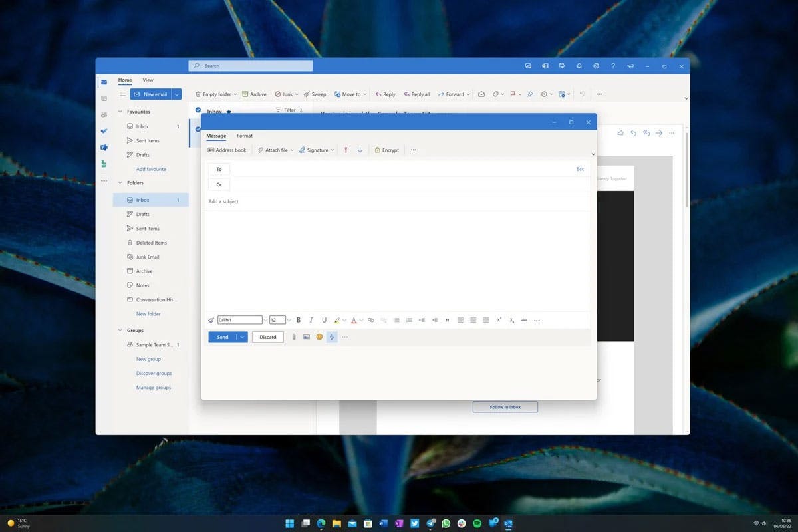This screenshot has width=798, height=532.
Task: Open the Send options arrow
Action: point(242,337)
